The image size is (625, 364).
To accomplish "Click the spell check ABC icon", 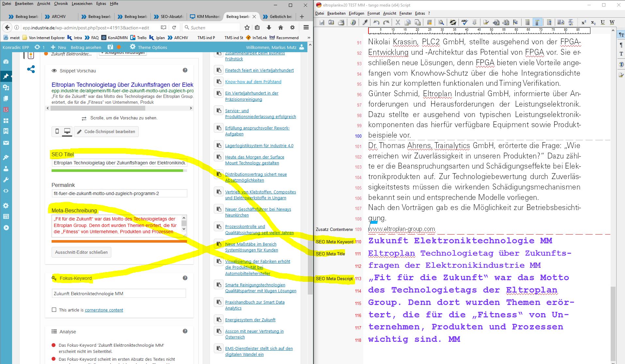I will [x=464, y=22].
